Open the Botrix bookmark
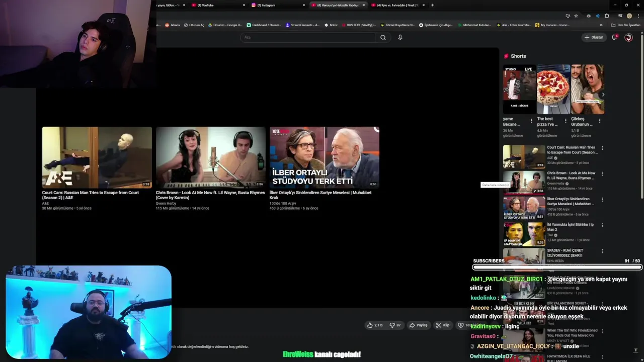This screenshot has height=362, width=644. coord(331,25)
